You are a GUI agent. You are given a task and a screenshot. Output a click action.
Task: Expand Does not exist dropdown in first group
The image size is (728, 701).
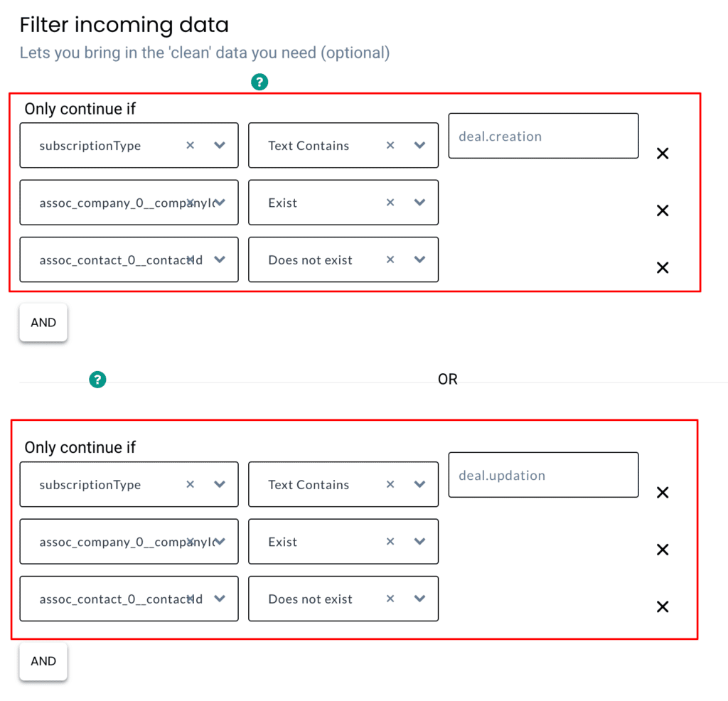[x=419, y=259]
